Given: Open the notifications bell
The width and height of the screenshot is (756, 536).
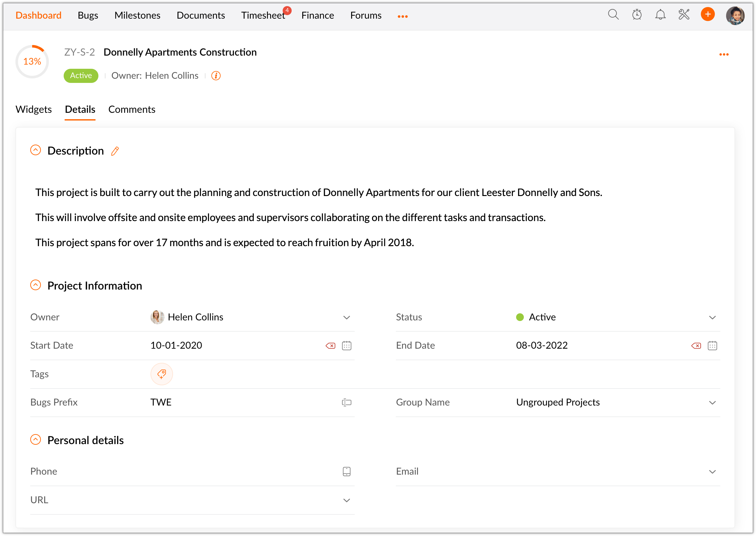Looking at the screenshot, I should (660, 15).
